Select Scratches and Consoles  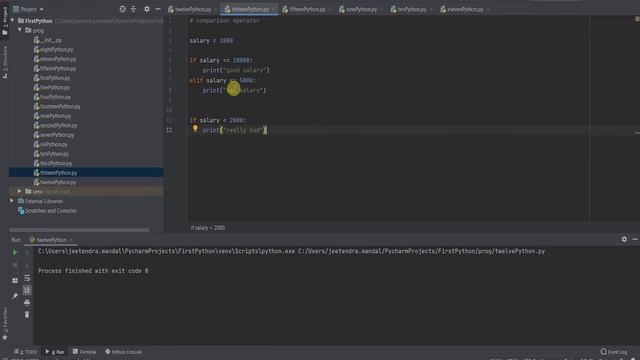(x=47, y=211)
